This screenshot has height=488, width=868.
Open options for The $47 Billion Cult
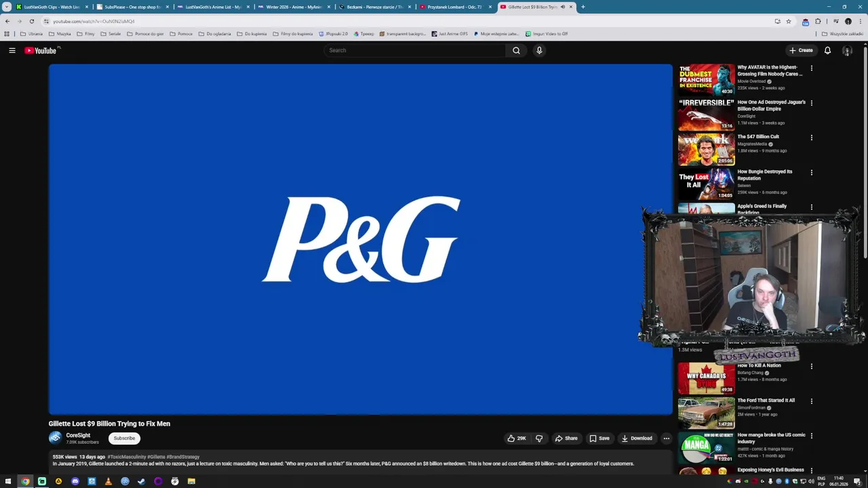(x=811, y=138)
